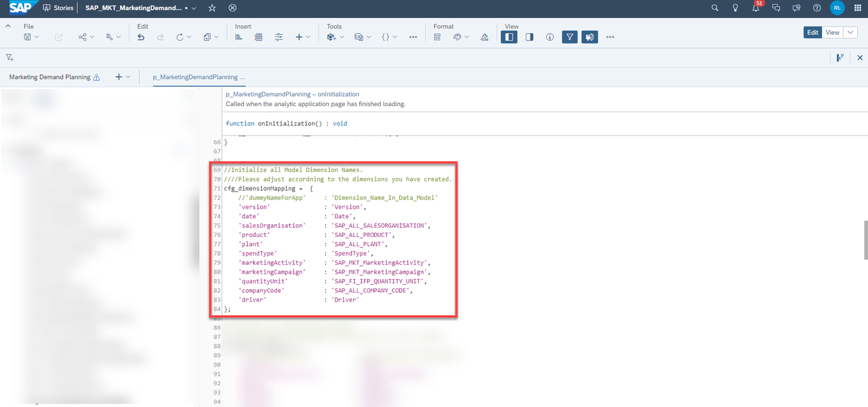Insert a chart
Viewport: 868px width, 407px height.
point(239,37)
